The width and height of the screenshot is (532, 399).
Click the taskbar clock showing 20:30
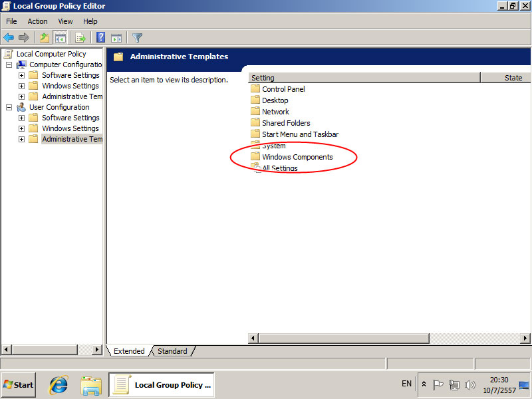[499, 385]
